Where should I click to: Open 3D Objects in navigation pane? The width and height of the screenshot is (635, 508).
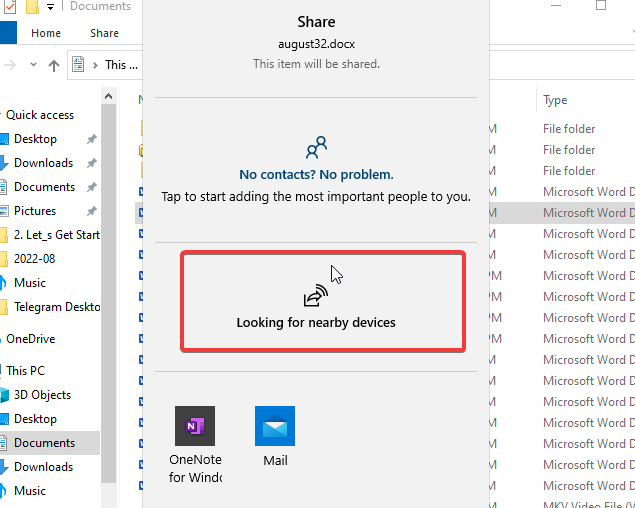[x=41, y=395]
